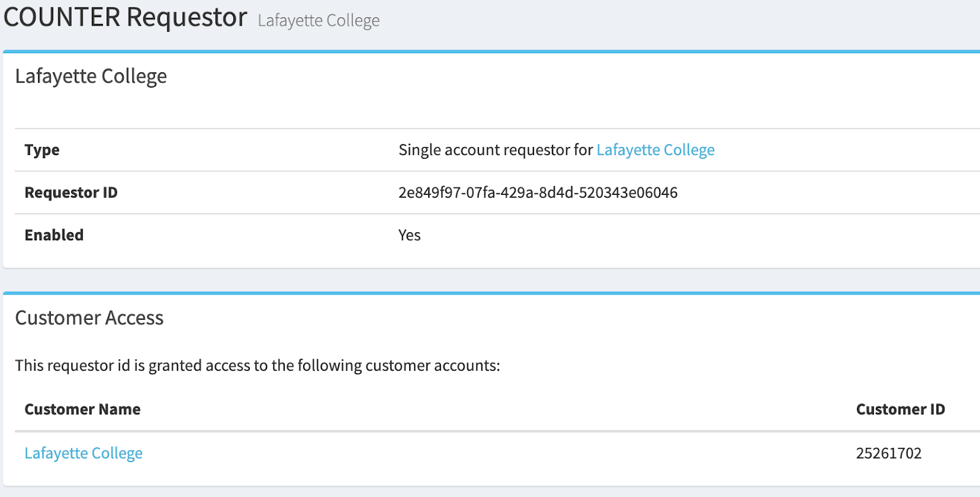Click the Lafayette College panel heading
This screenshot has width=980, height=497.
click(x=91, y=77)
